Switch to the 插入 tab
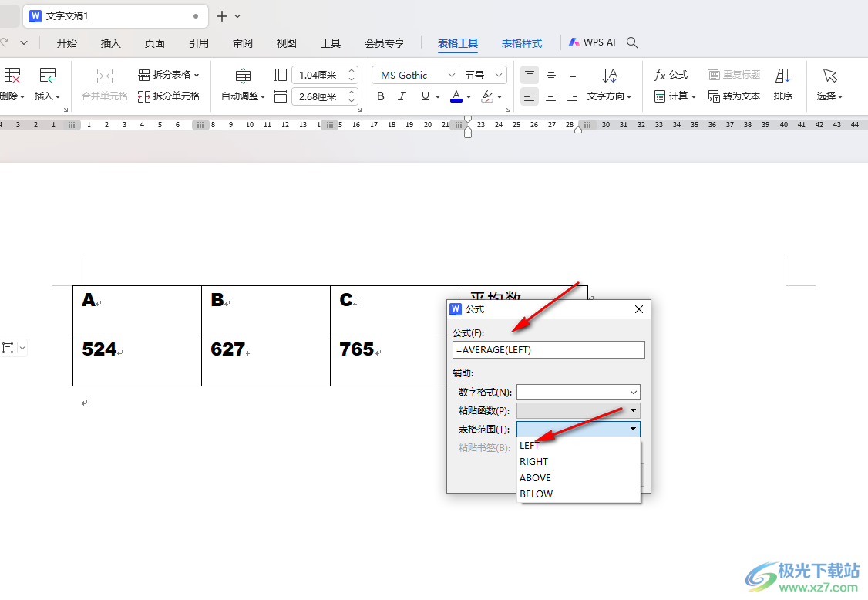The image size is (868, 600). click(111, 42)
